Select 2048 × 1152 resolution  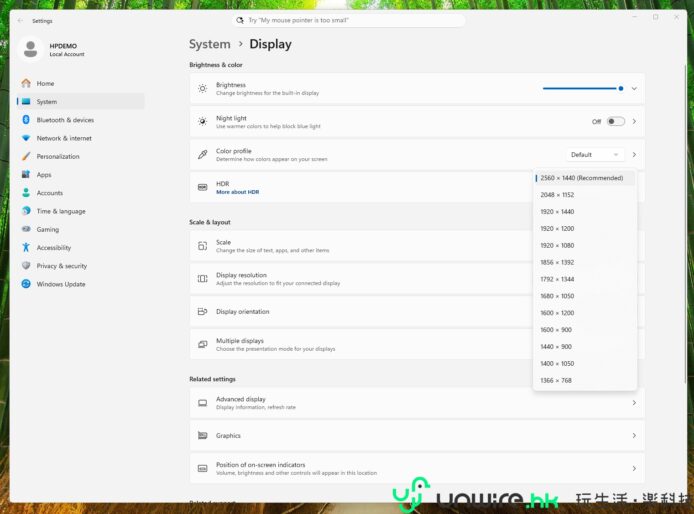(585, 195)
